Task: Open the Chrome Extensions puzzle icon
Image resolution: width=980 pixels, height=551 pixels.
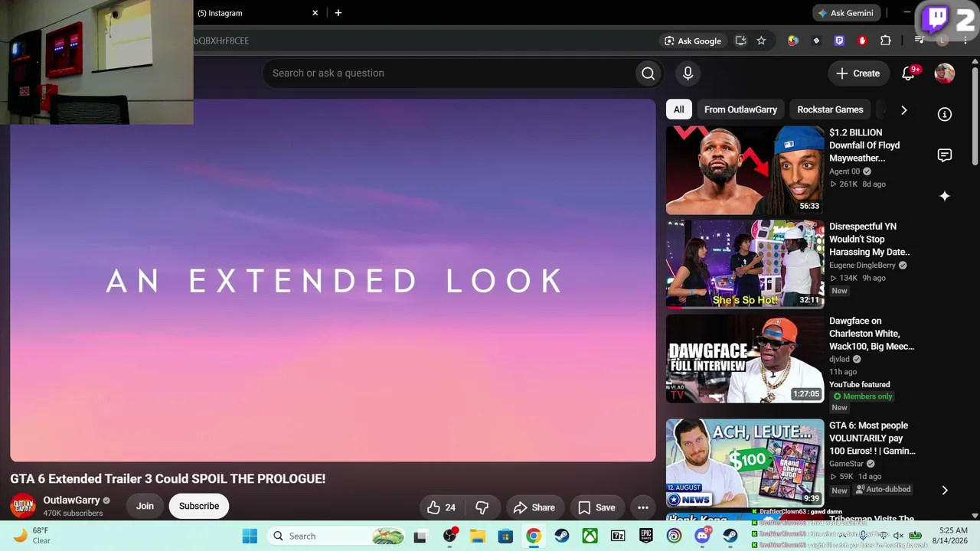Action: click(886, 41)
